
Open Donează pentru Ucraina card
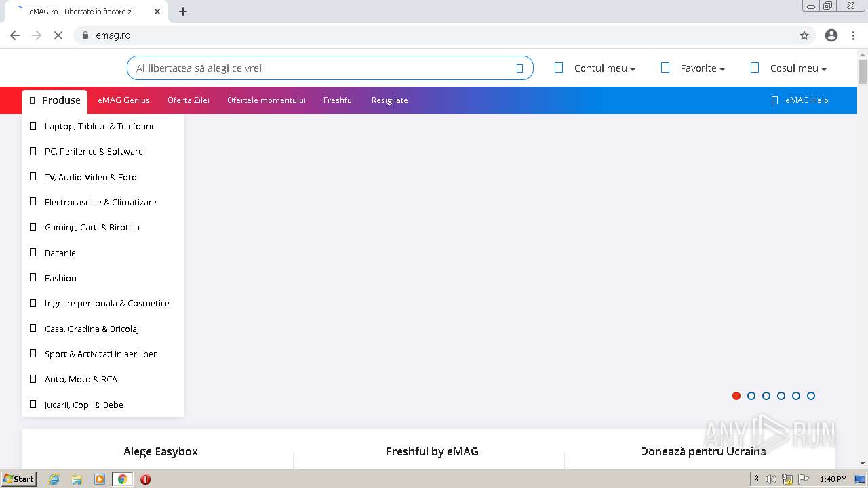[703, 451]
